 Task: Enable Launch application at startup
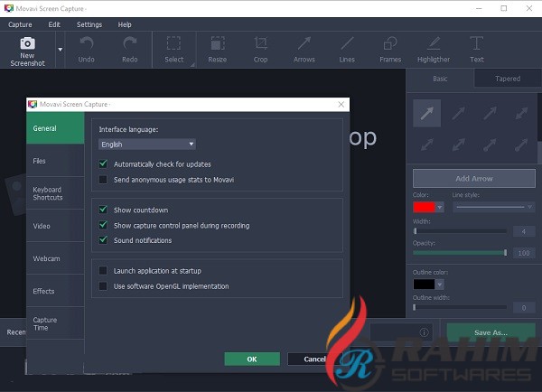[x=103, y=270]
